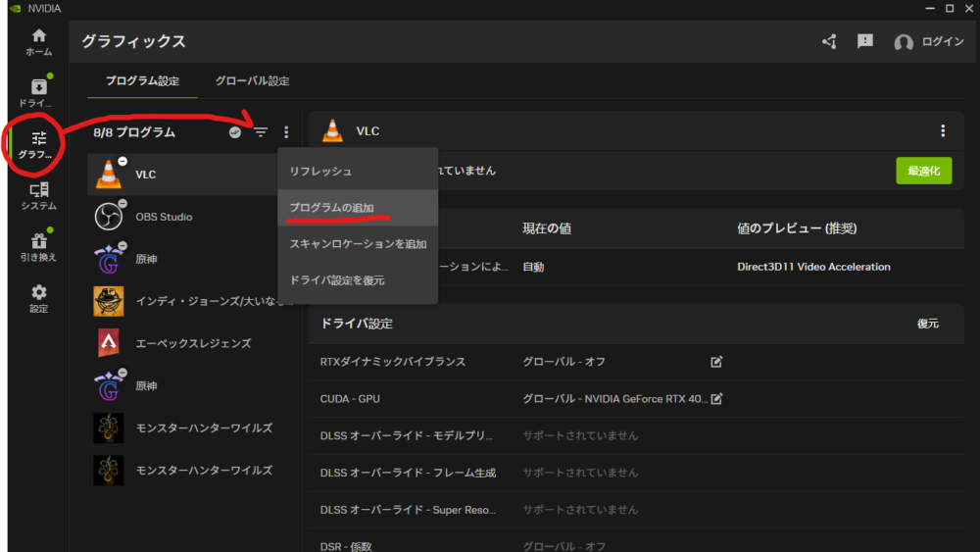Select スキャンロケーションを追加 menu entry
Image resolution: width=980 pixels, height=552 pixels.
coord(358,244)
